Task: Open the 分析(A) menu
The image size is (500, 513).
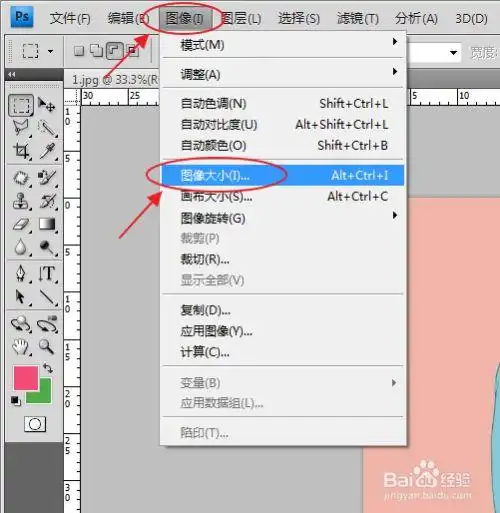Action: [416, 18]
